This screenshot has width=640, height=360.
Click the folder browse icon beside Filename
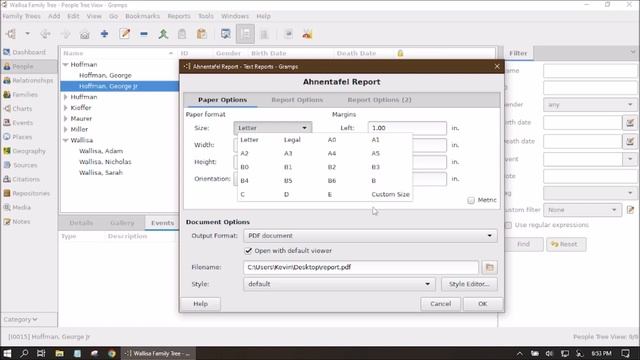(489, 267)
